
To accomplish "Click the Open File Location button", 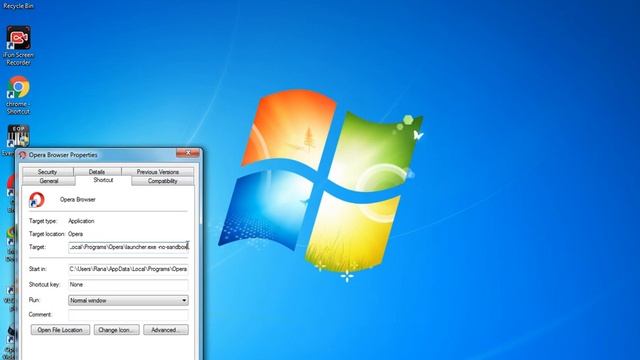I will pyautogui.click(x=60, y=330).
